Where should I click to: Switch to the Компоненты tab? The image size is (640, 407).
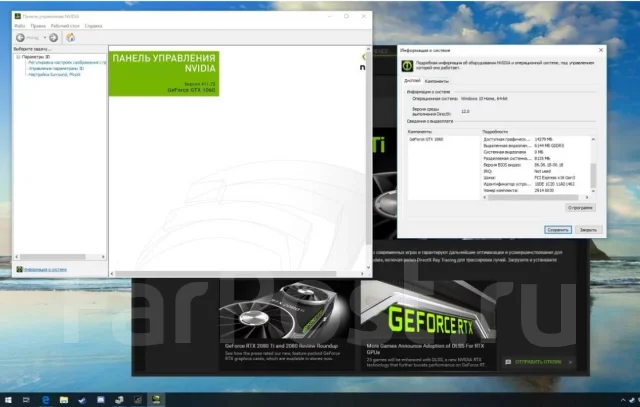tap(436, 81)
